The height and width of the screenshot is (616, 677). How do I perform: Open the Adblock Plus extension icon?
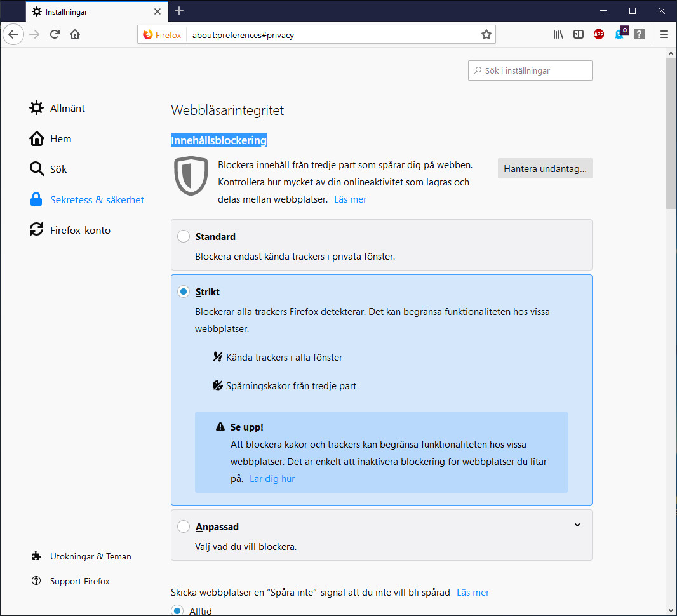[x=598, y=34]
